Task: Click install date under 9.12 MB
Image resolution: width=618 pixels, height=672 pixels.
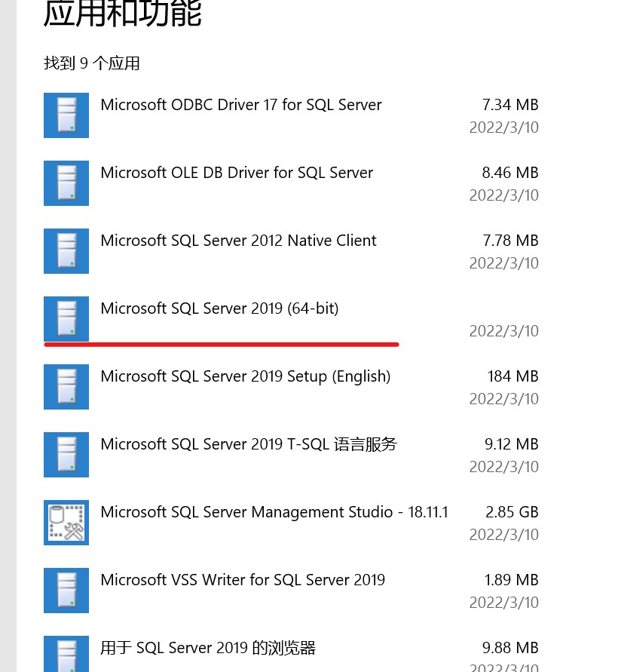Action: pos(504,467)
